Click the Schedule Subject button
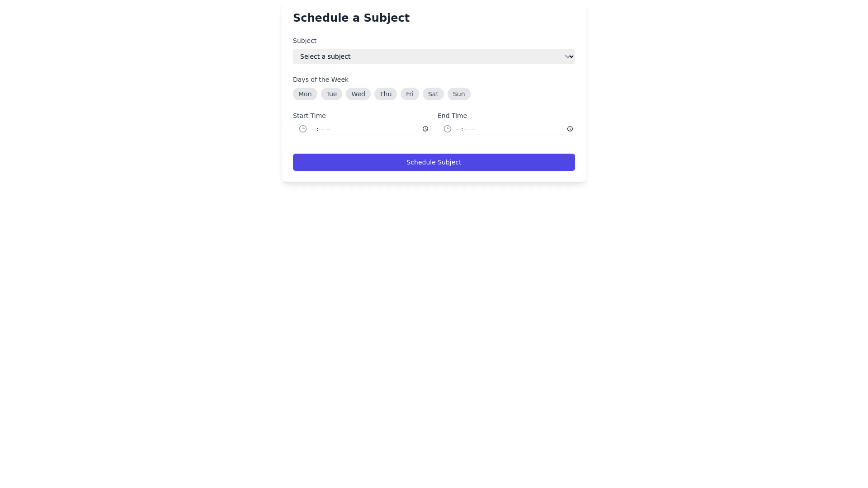This screenshot has width=868, height=488. pyautogui.click(x=434, y=162)
